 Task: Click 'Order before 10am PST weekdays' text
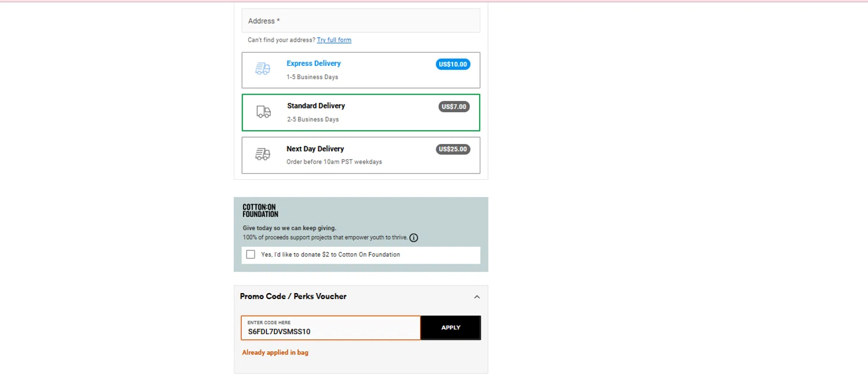coord(334,162)
